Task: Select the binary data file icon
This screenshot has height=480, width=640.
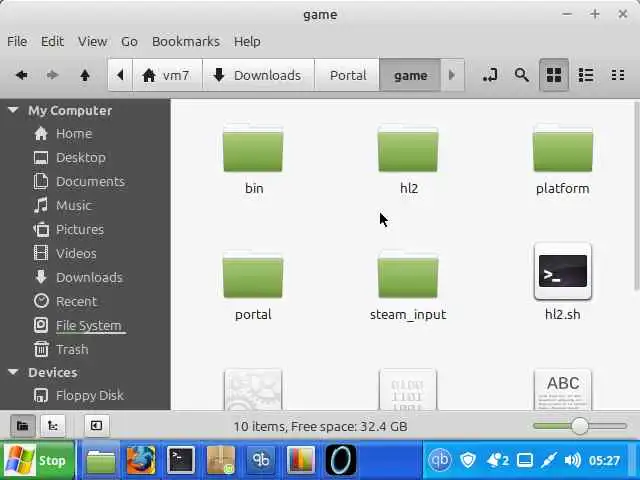Action: 408,389
